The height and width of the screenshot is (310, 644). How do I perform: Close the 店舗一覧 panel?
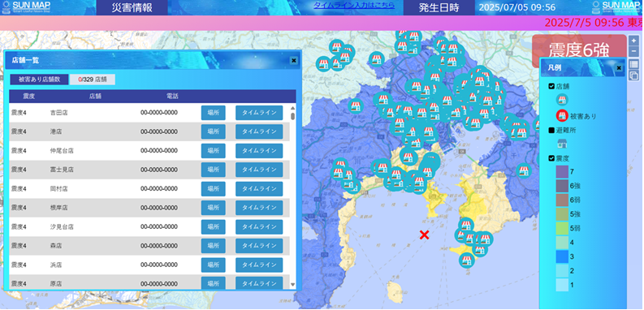(x=294, y=60)
